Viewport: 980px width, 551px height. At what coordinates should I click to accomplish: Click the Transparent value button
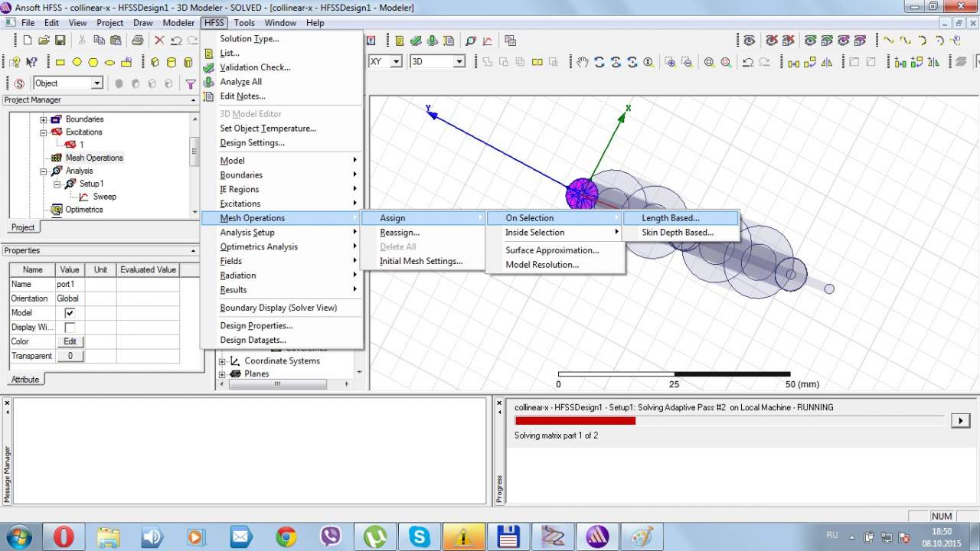(x=70, y=356)
